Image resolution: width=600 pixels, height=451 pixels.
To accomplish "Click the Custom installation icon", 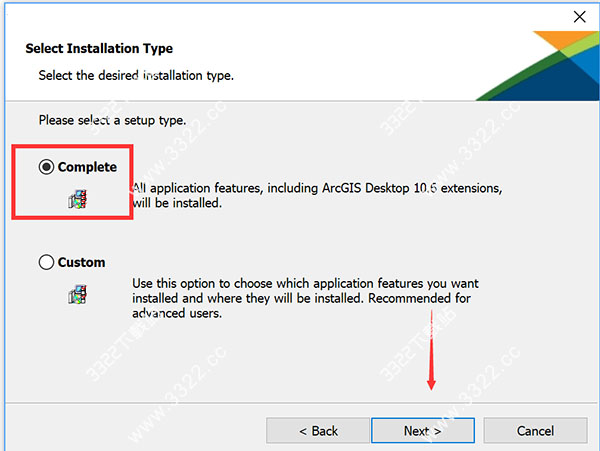I will point(78,294).
